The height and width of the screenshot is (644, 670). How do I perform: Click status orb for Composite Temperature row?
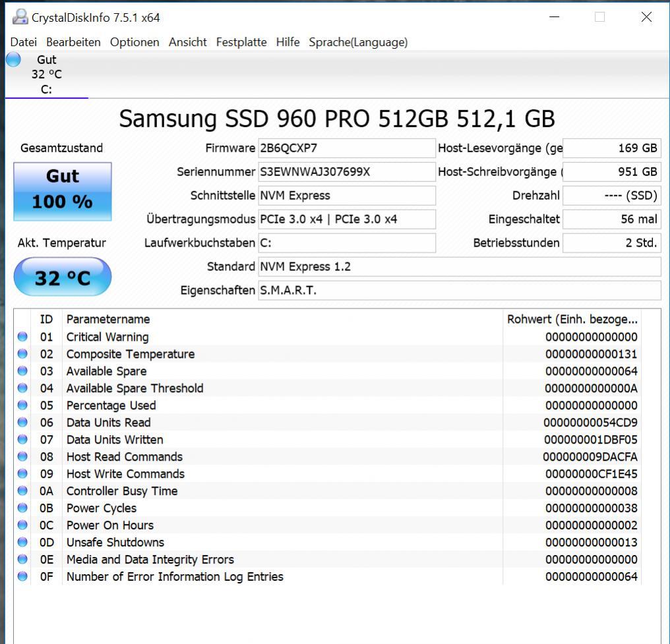pyautogui.click(x=22, y=353)
